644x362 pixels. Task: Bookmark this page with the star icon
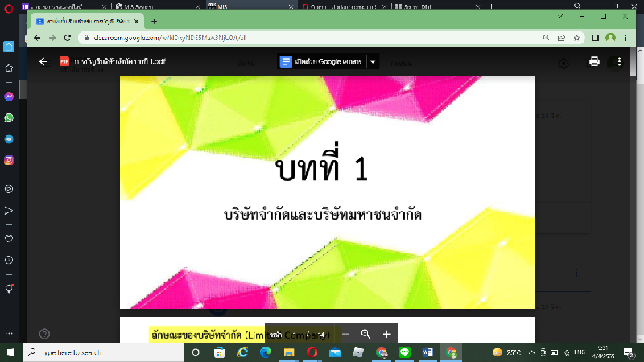click(x=576, y=37)
